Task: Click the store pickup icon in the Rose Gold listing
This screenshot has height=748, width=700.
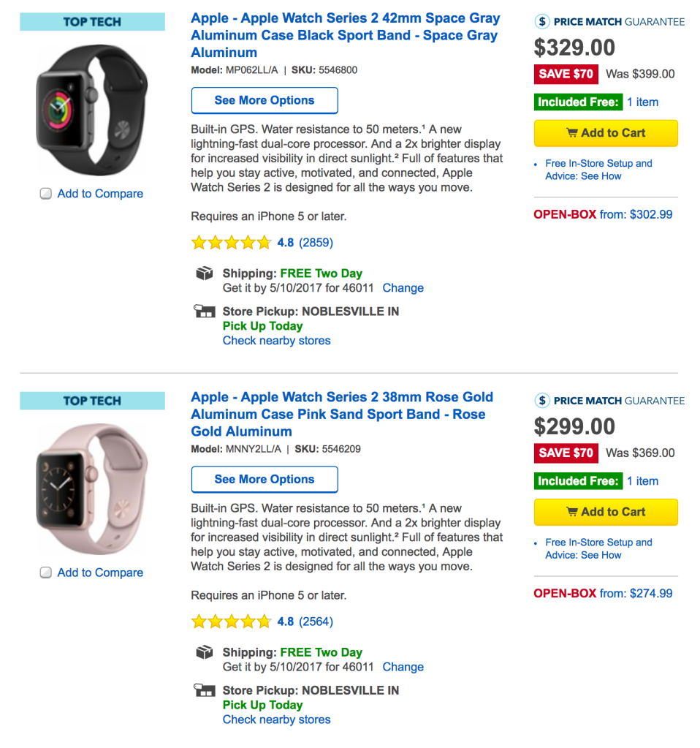Action: pyautogui.click(x=205, y=690)
